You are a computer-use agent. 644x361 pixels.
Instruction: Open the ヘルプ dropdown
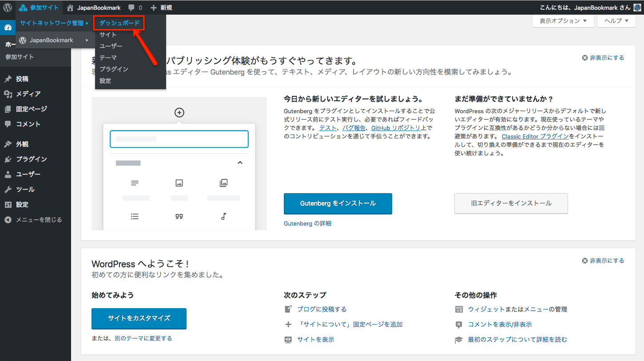point(616,21)
